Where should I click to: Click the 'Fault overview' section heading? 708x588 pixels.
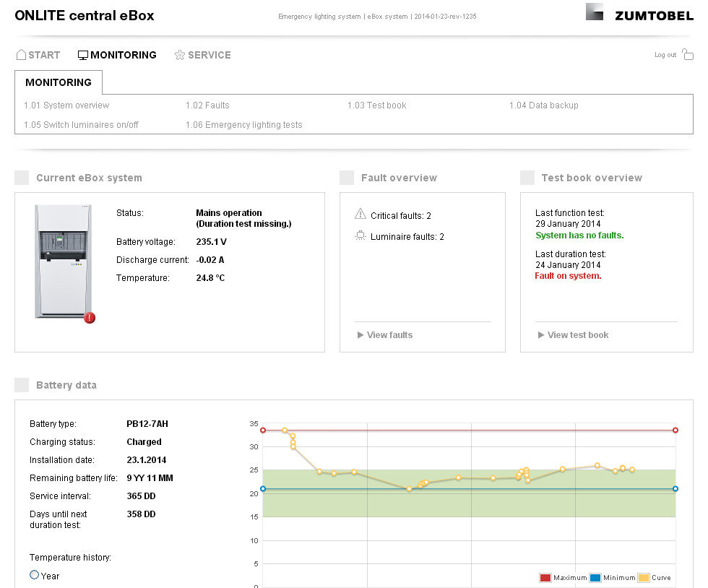(399, 178)
